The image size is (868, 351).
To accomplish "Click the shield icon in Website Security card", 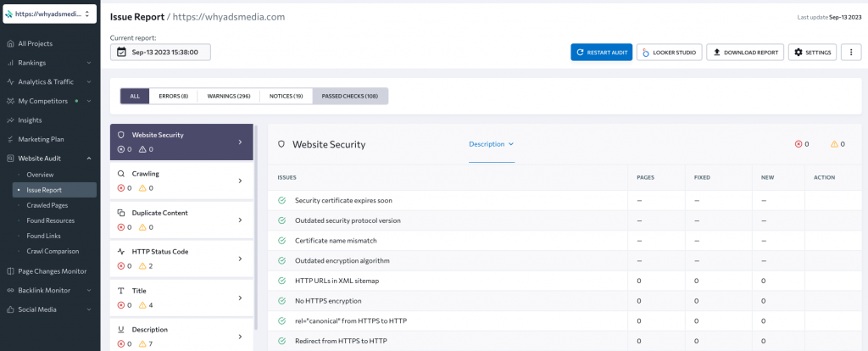I will tap(120, 135).
